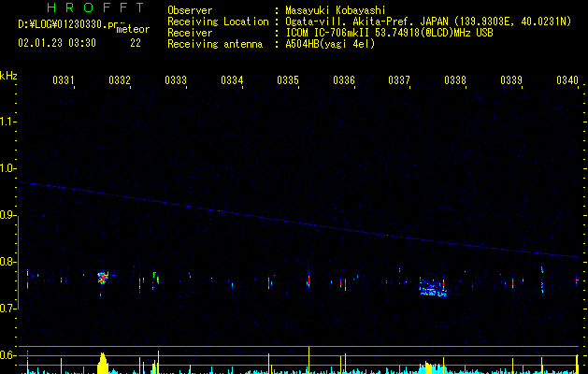Click the 1.1 kHz axis label
Image resolution: width=588 pixels, height=374 pixels.
7,122
